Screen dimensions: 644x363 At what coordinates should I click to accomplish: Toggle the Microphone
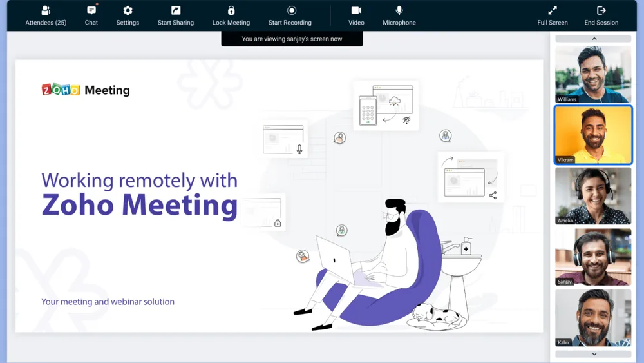(399, 15)
